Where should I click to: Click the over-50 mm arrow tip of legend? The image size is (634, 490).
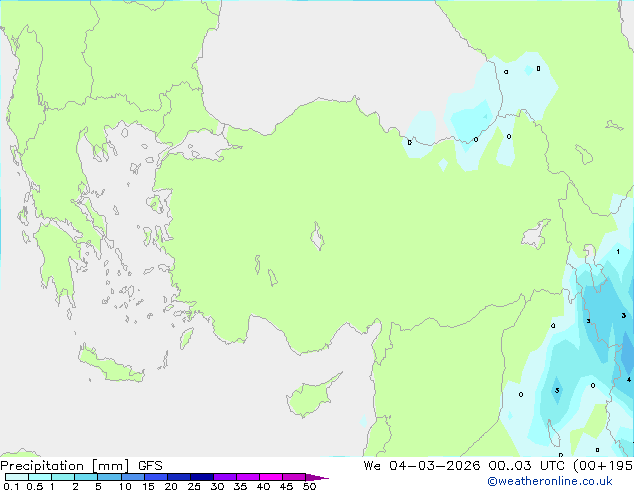[317, 477]
